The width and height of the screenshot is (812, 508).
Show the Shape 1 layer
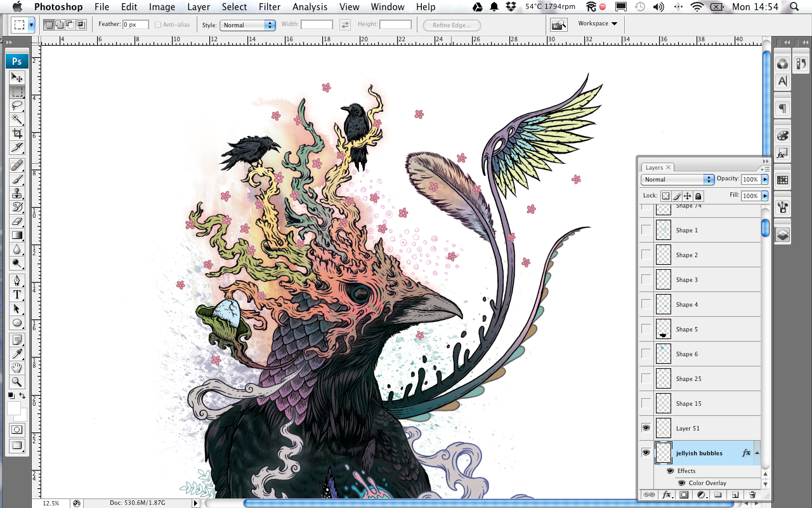tap(646, 230)
